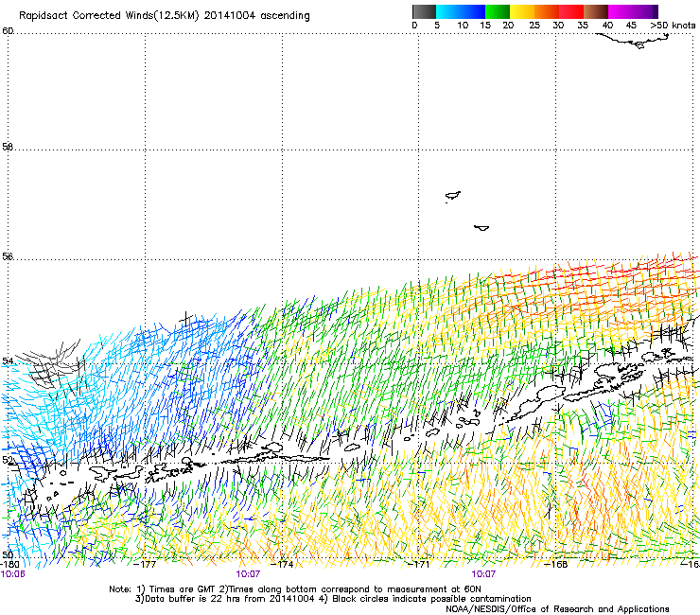Click the brown 35-40 knots legend color
Screen dimensions: 700x615
point(596,11)
